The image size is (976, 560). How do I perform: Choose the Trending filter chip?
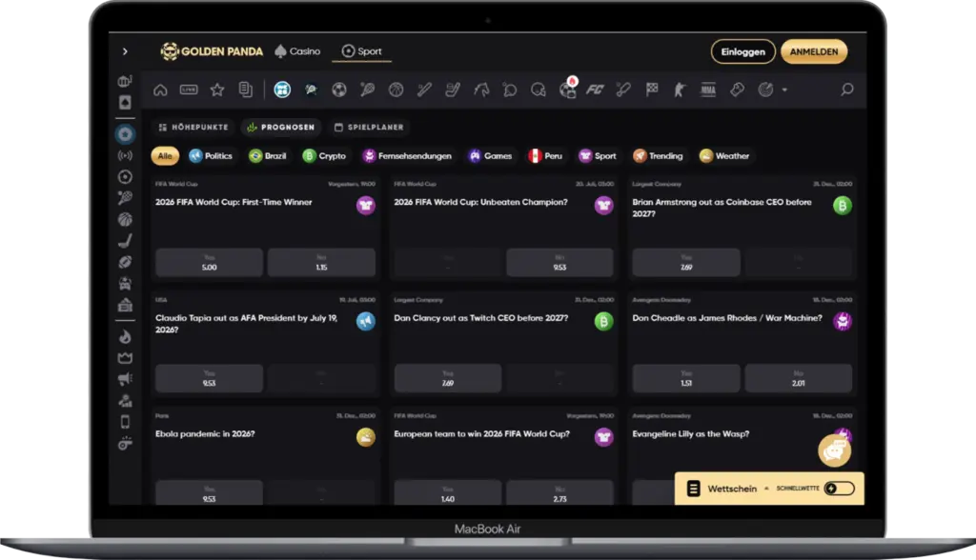658,155
